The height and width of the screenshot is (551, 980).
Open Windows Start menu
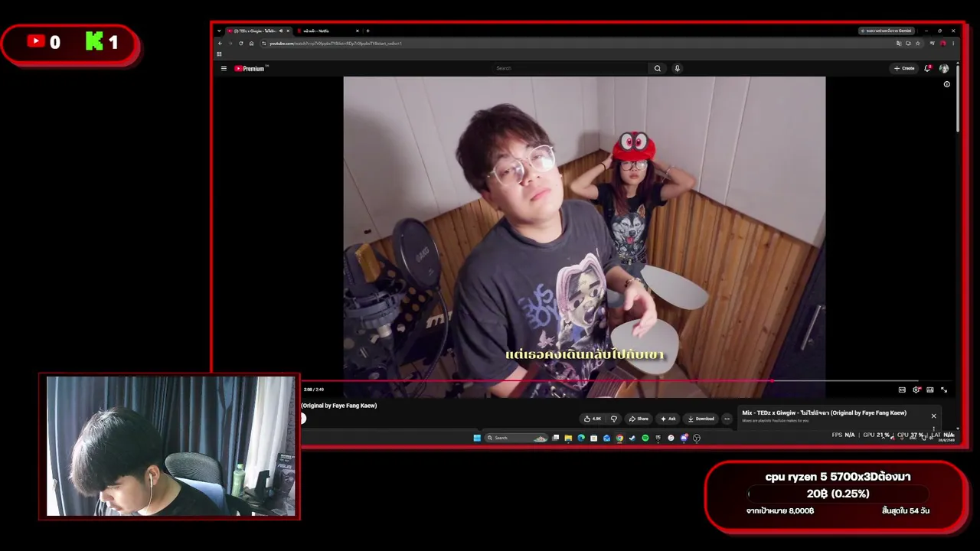click(477, 439)
